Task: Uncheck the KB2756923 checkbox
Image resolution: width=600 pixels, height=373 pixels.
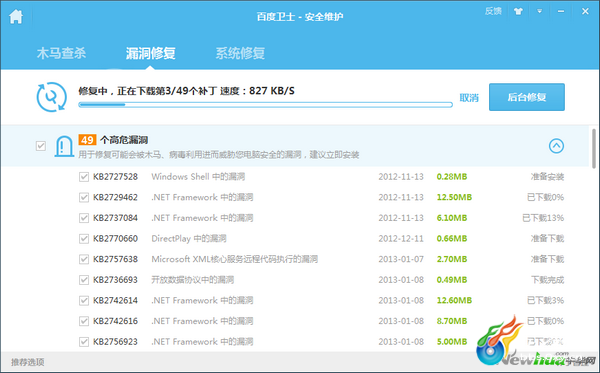Action: (x=84, y=342)
